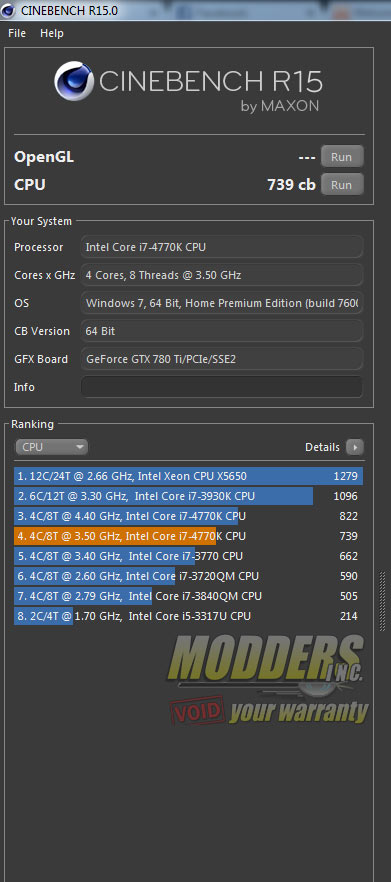Click the Details arrow icon in the Ranking panel

(x=355, y=447)
